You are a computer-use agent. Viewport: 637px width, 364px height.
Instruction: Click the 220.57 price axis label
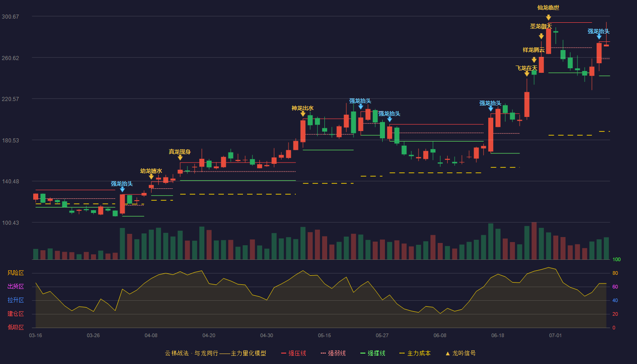(10, 99)
